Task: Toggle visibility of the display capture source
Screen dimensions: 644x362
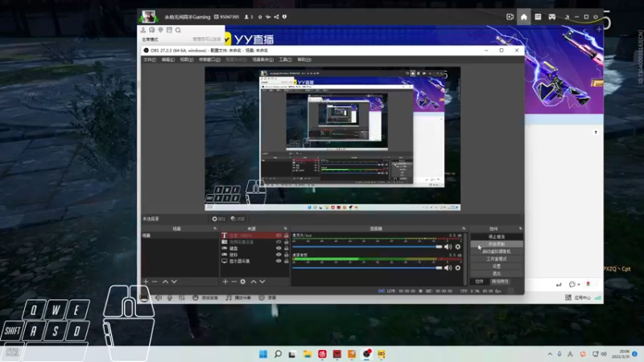Action: [x=279, y=261]
